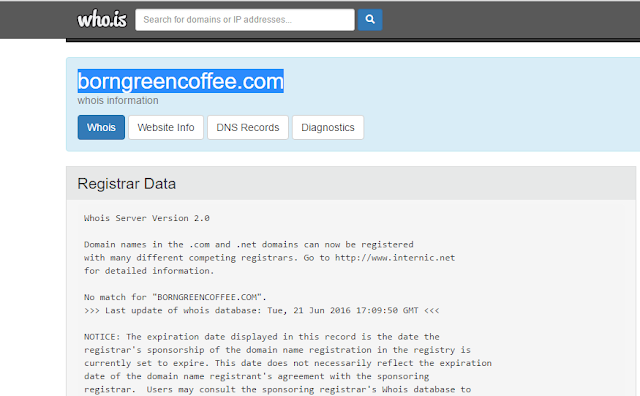Click the 'whois information' subtitle
Image resolution: width=640 pixels, height=396 pixels.
coord(118,100)
